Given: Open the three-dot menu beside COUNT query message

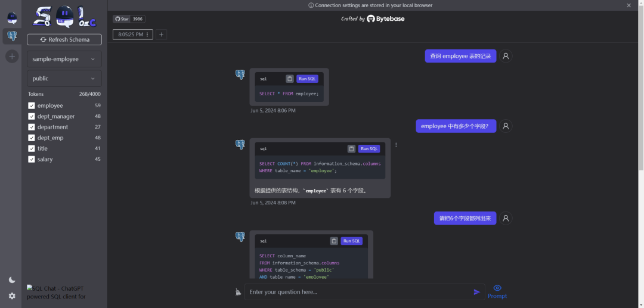Looking at the screenshot, I should (x=396, y=145).
